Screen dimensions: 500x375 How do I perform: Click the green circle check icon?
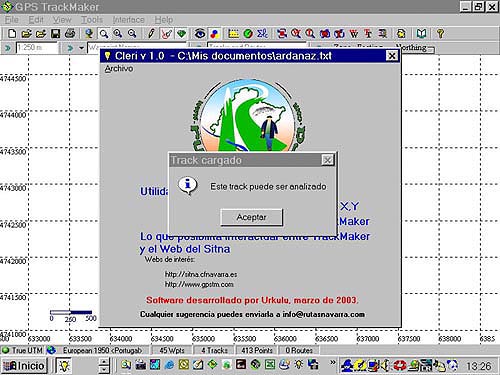pyautogui.click(x=248, y=34)
